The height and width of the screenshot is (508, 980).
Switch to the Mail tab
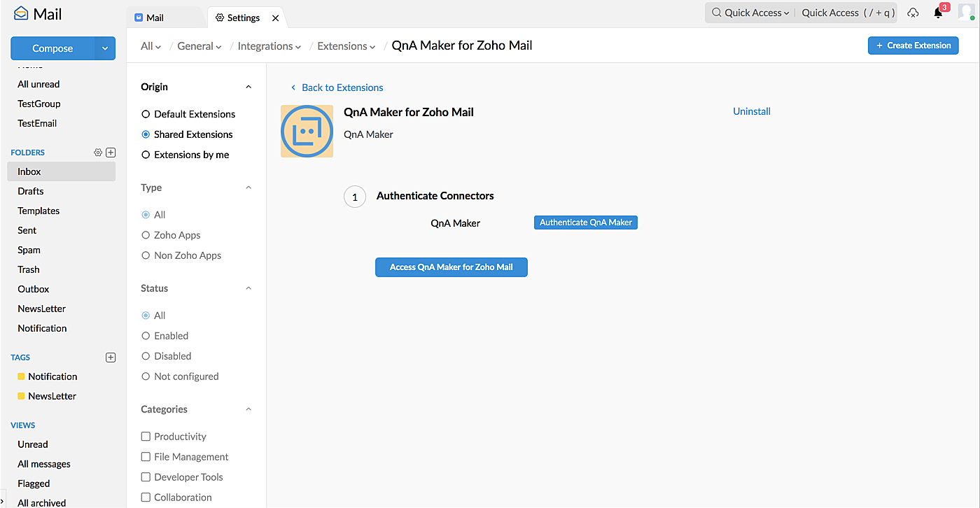(167, 17)
